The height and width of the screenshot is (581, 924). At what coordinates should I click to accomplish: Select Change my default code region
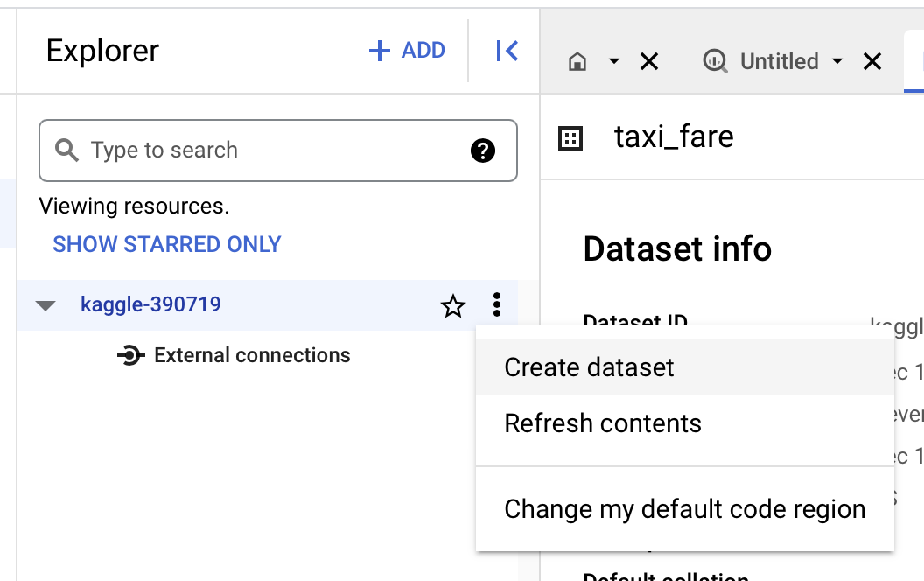(685, 508)
